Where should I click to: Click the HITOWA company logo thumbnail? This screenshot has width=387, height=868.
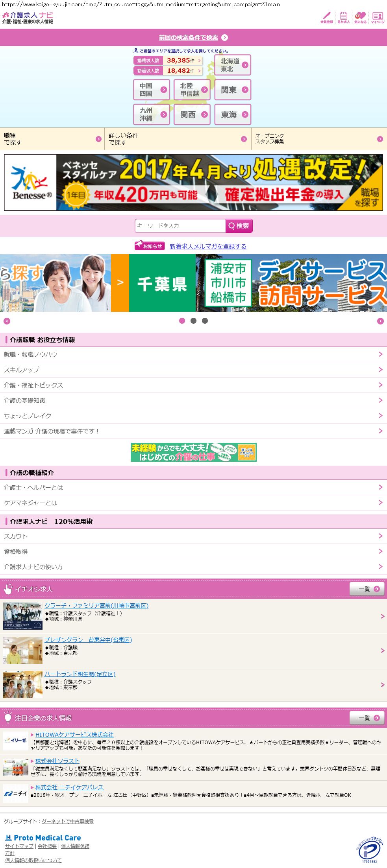[16, 741]
